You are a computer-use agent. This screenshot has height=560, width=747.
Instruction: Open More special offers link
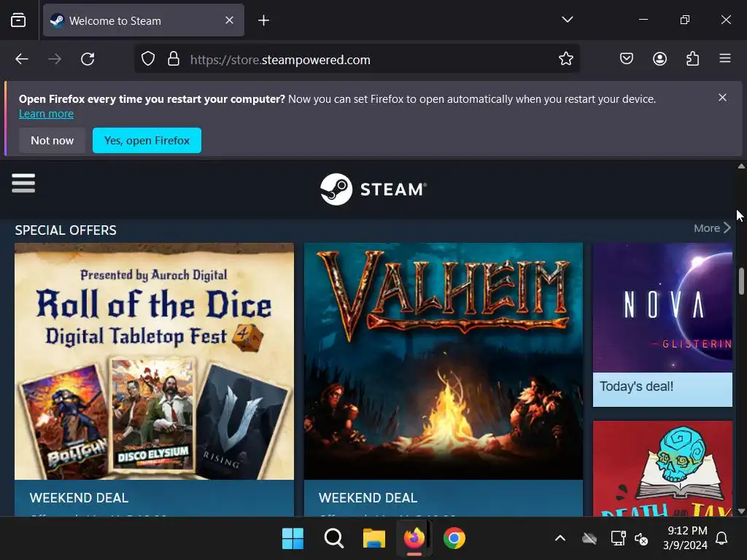(712, 228)
